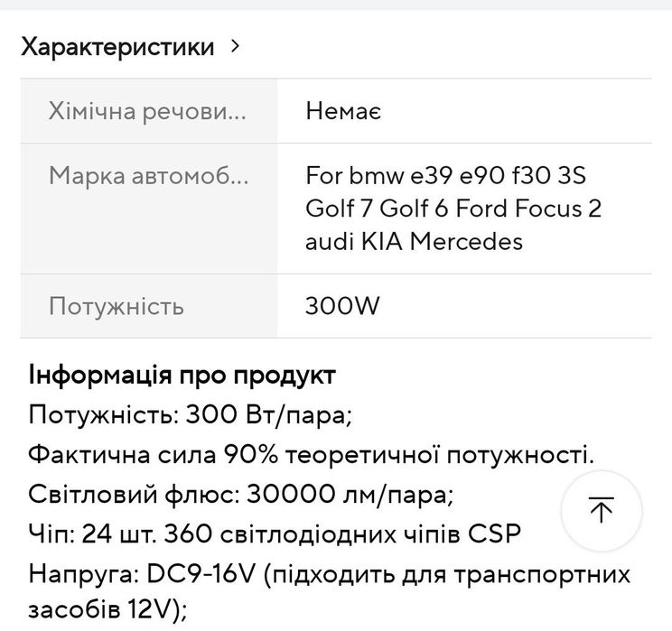Tap the scroll-to-top arrow button
672x631 pixels.
point(601,511)
